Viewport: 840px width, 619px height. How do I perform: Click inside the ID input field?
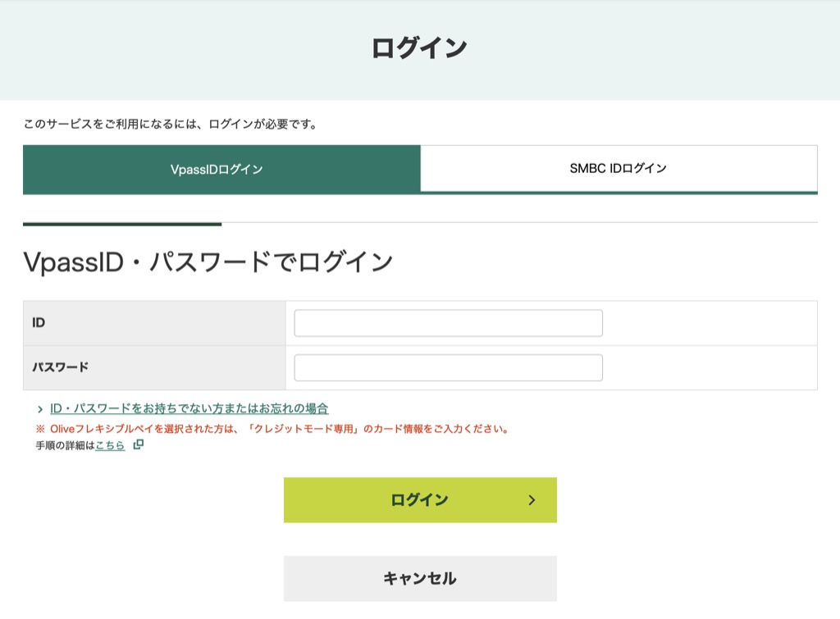(x=448, y=322)
